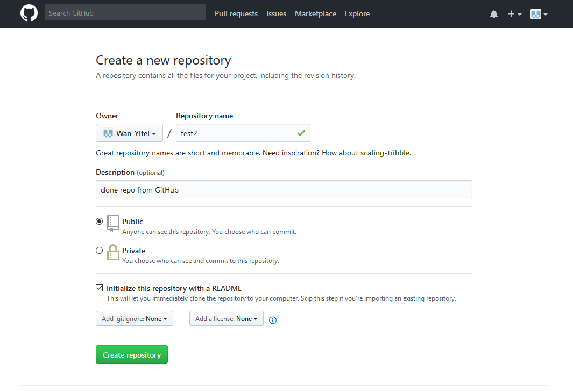Expand the Add a license dropdown
Viewport: 573px width, 392px height.
point(226,319)
